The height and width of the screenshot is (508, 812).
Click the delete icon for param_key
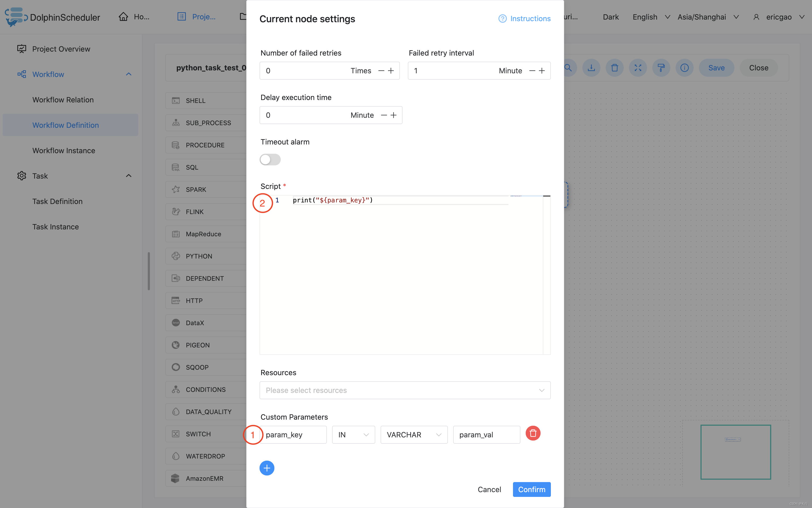tap(533, 433)
